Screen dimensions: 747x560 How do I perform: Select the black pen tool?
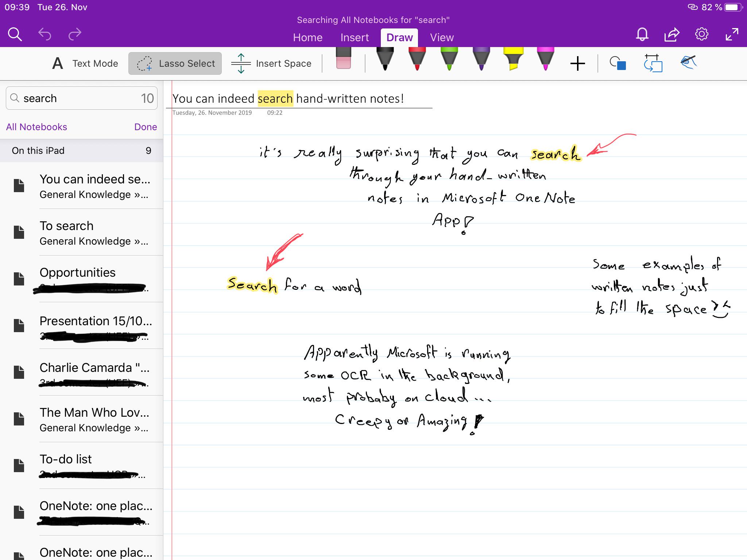[x=385, y=62]
